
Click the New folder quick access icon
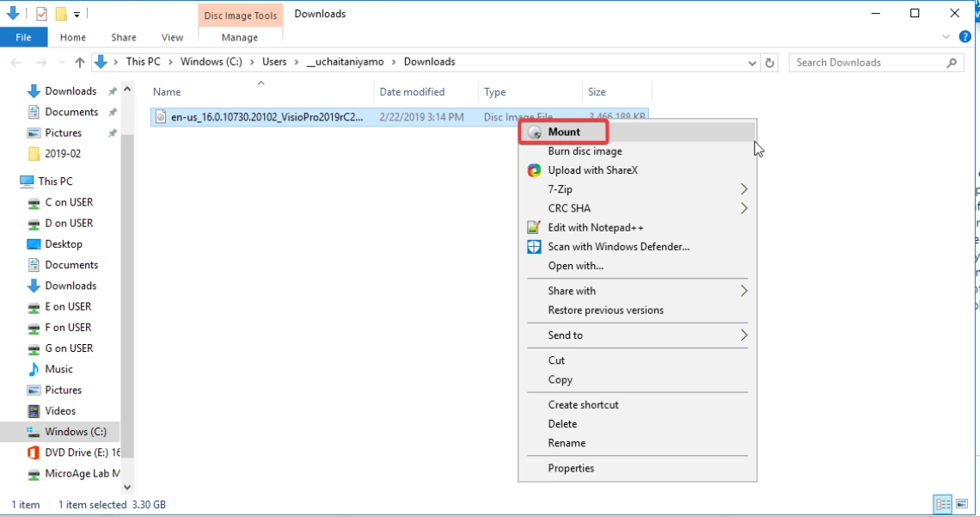(61, 14)
